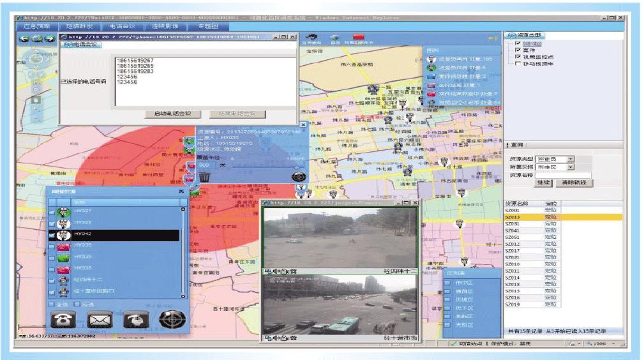Viewport: 644px width, 360px height.
Task: Click the green back arrow map button
Action: 24,39
